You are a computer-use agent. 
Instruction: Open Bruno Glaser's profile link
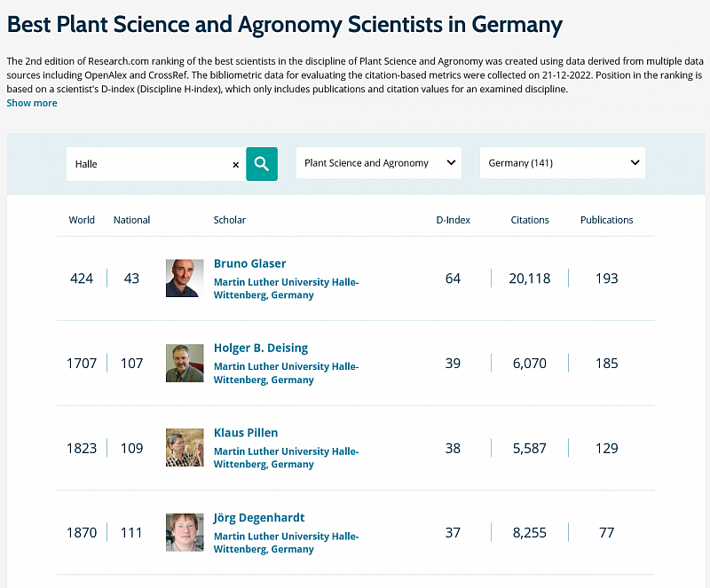coord(250,263)
